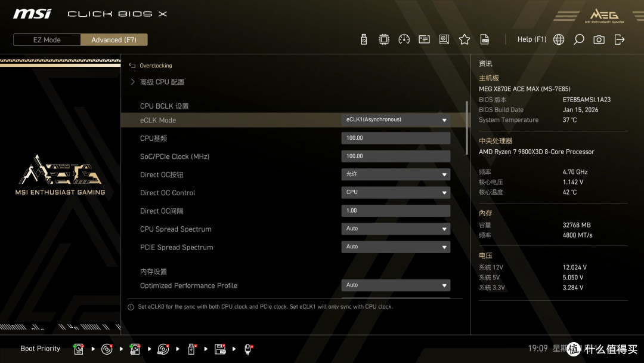Click BIOS Build Date Jan 15, 2026
This screenshot has width=644, height=363.
(x=580, y=110)
